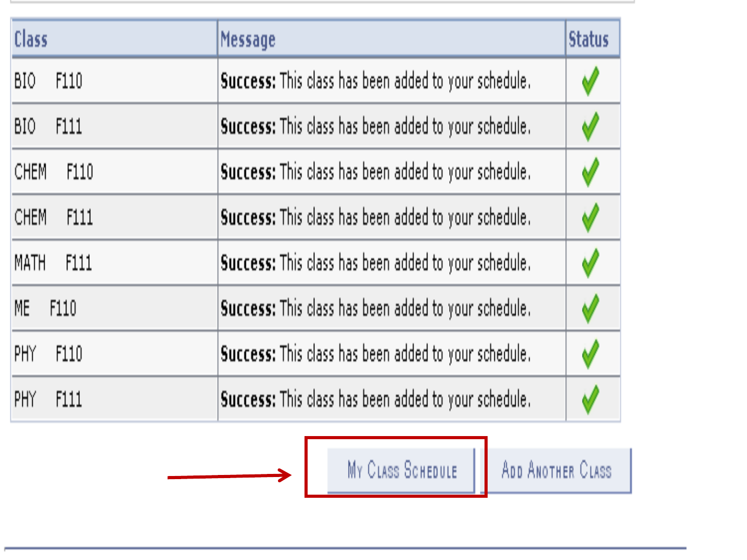Click the green checkmark for PHY F111
Image resolution: width=747 pixels, height=560 pixels.
tap(590, 400)
